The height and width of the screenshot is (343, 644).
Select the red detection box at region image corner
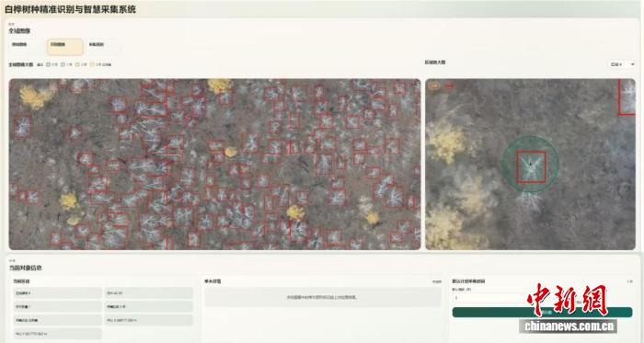(627, 97)
